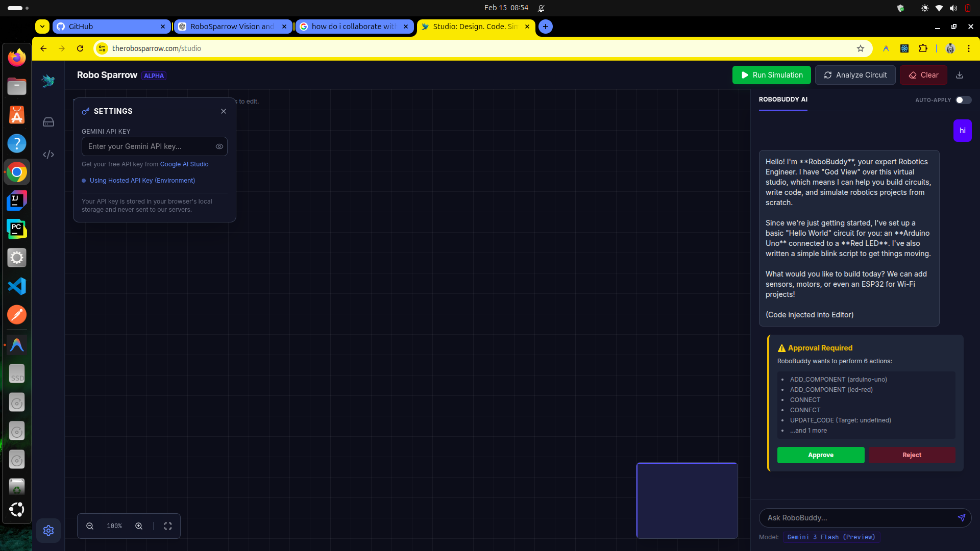Open the Gemini 3 Flash model selector
The width and height of the screenshot is (980, 551).
click(x=831, y=537)
